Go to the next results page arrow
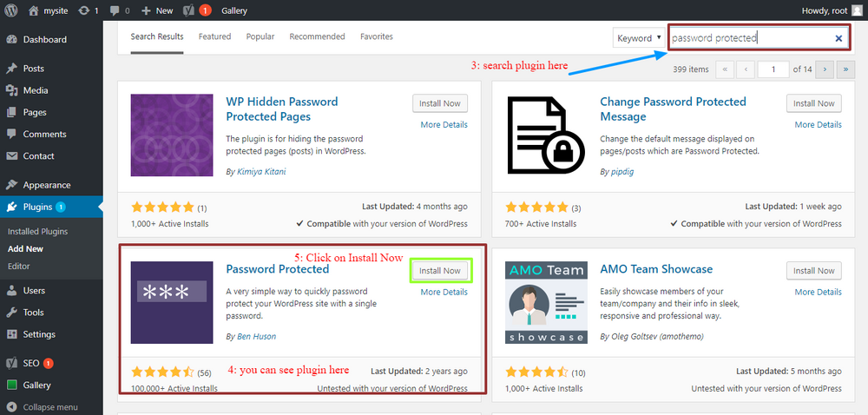 (825, 69)
